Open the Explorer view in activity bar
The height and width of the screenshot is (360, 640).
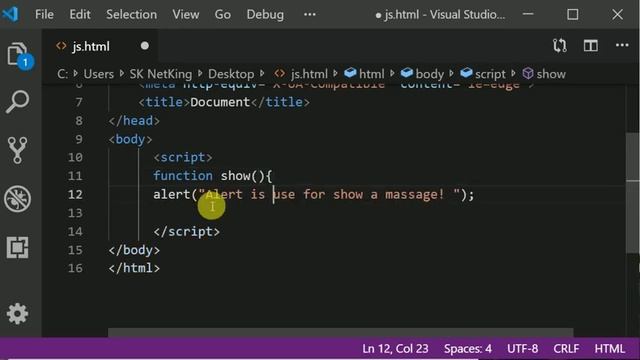pyautogui.click(x=18, y=55)
